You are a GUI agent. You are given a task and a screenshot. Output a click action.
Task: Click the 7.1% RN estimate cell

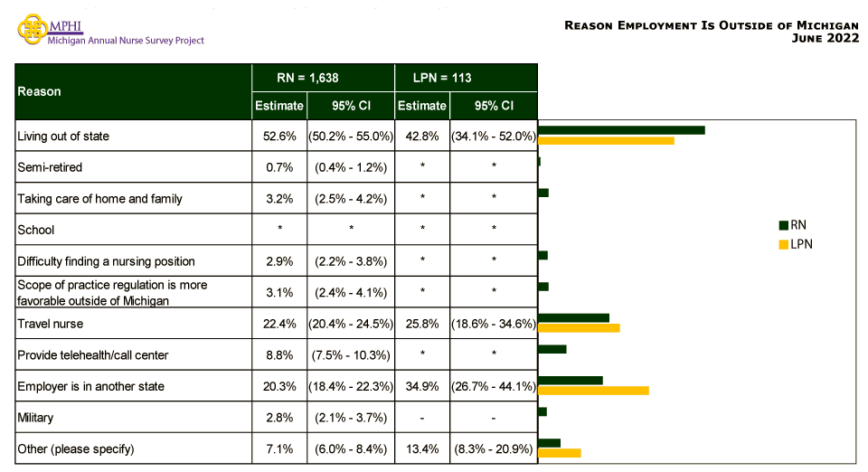click(279, 448)
